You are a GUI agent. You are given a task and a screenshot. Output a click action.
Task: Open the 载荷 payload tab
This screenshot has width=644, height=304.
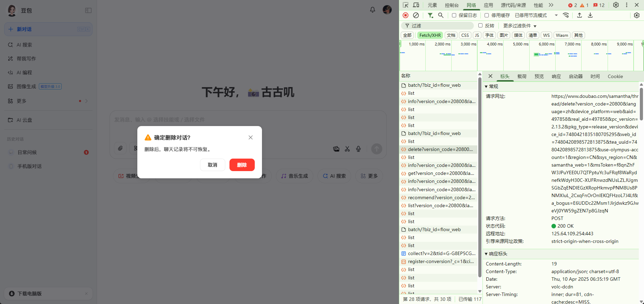click(x=522, y=76)
